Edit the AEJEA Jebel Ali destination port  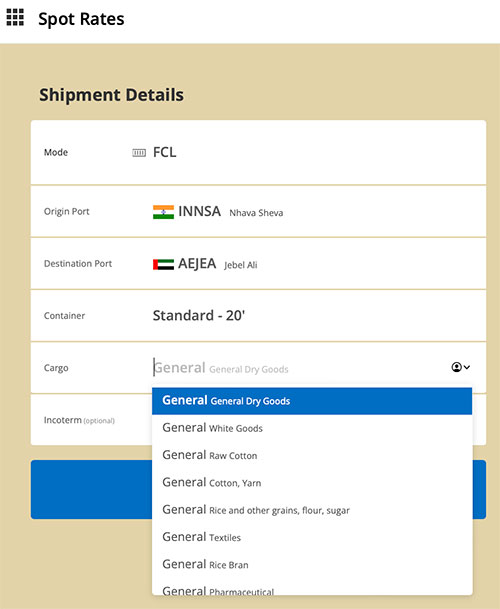(x=258, y=264)
